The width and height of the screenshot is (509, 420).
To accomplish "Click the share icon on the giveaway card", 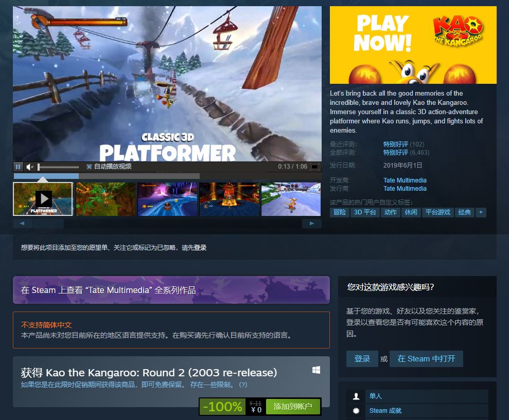I will coord(316,370).
